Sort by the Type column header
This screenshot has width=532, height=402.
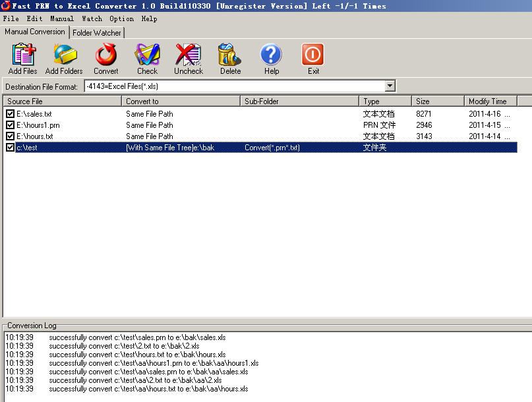click(x=386, y=101)
